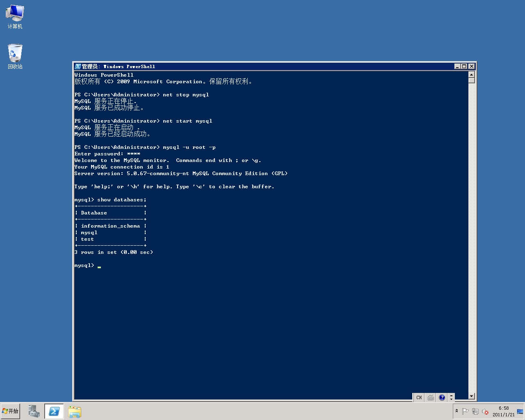Image resolution: width=525 pixels, height=420 pixels.
Task: Click the language bar keyboard icon
Action: pyautogui.click(x=430, y=397)
